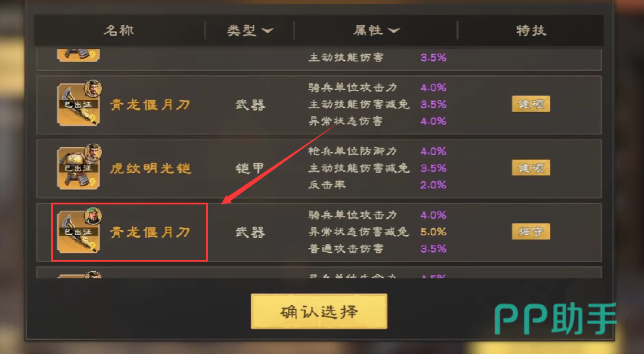The width and height of the screenshot is (644, 354).
Task: Click the partially visible bottom equipment icon
Action: tap(79, 275)
